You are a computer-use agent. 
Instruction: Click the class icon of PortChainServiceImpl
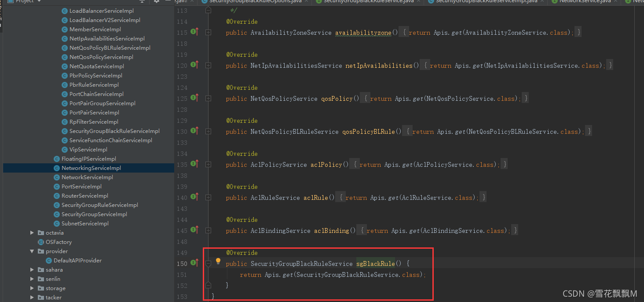(65, 94)
